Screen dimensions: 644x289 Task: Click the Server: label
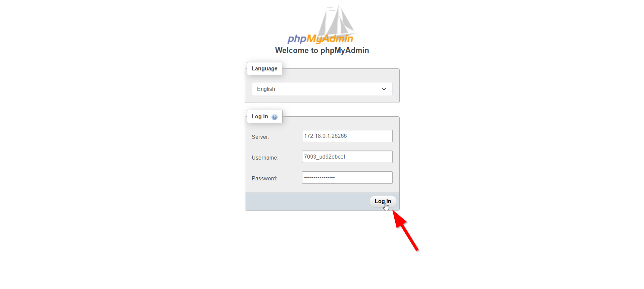(260, 137)
